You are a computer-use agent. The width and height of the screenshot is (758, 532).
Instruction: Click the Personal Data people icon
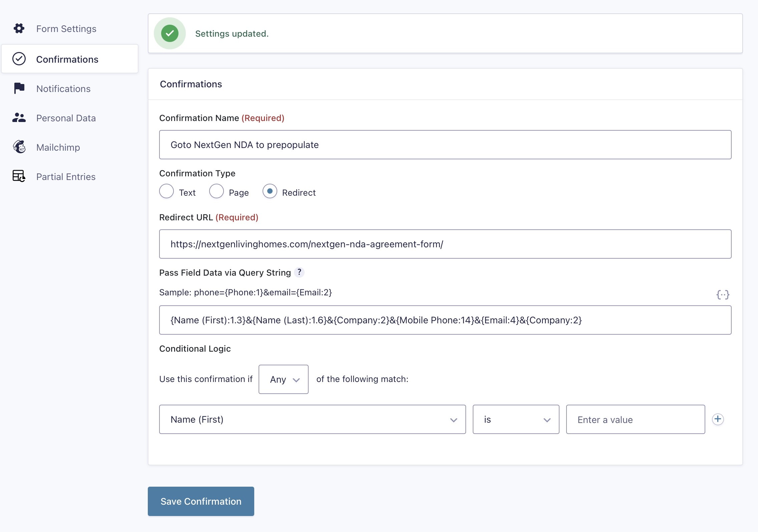tap(19, 118)
